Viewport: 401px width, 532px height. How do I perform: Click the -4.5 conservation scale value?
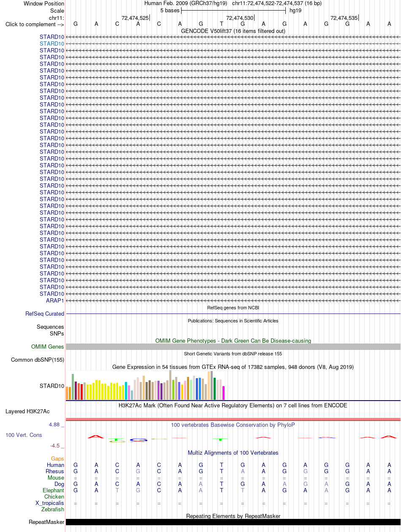(54, 445)
